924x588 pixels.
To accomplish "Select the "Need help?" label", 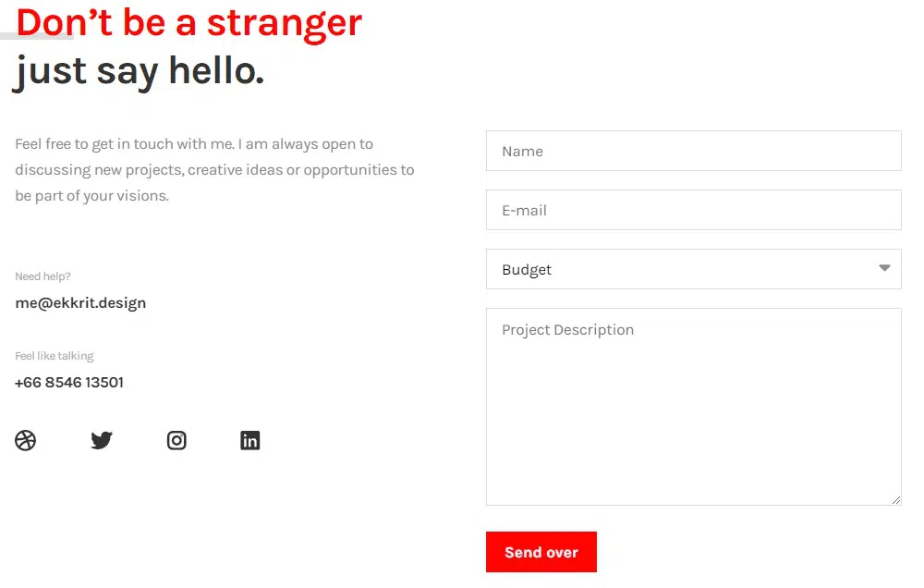I will [43, 276].
